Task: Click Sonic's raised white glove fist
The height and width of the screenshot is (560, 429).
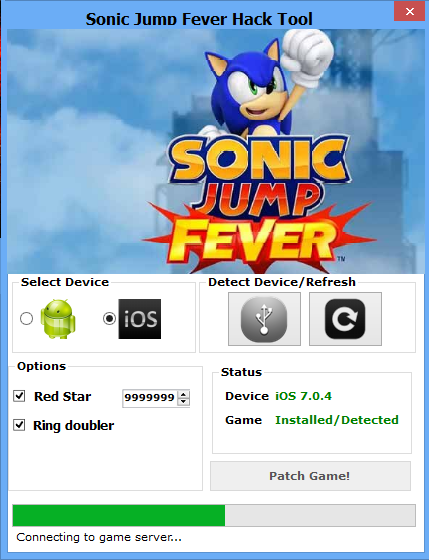Action: pyautogui.click(x=307, y=54)
